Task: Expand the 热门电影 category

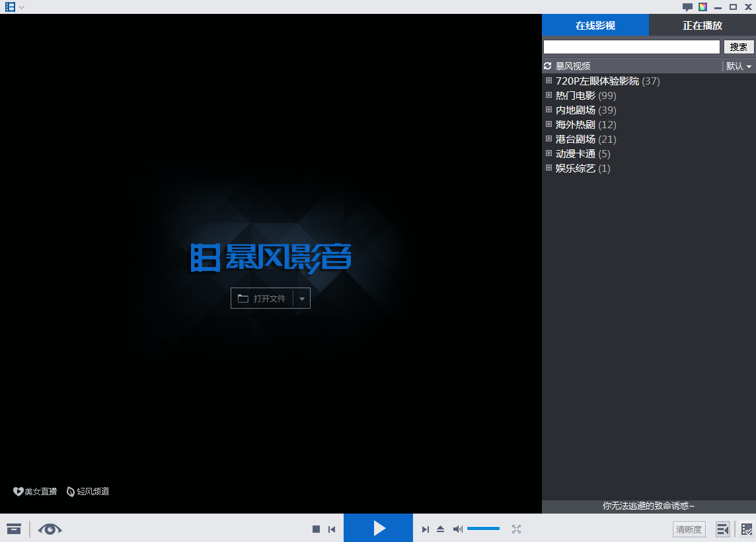Action: coord(548,95)
